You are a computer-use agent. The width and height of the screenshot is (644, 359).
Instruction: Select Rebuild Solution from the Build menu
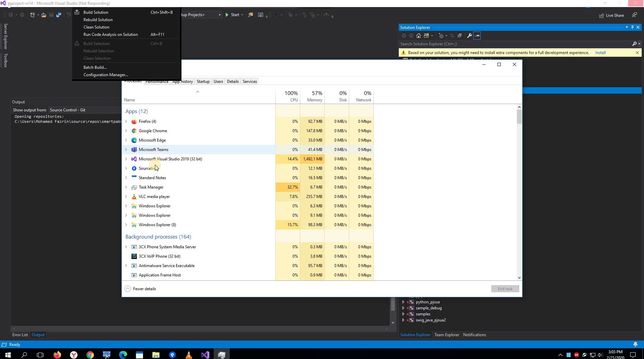tap(98, 20)
